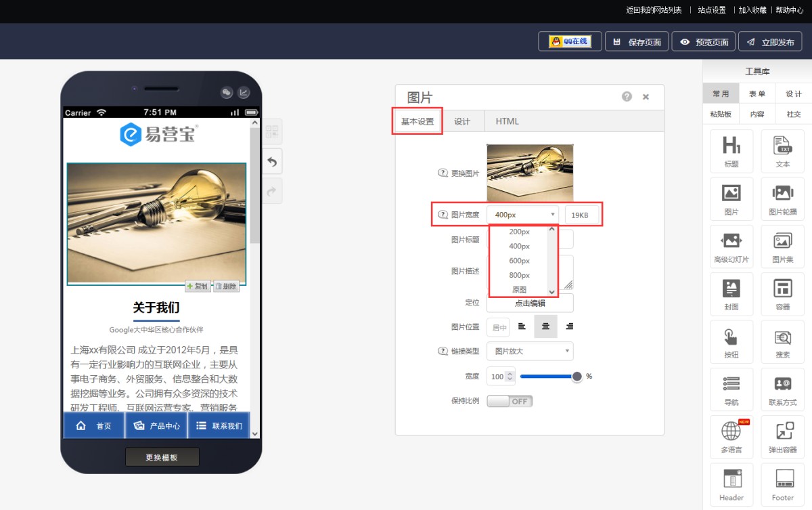Align image to center
Viewport: 812px width, 510px height.
coord(545,326)
